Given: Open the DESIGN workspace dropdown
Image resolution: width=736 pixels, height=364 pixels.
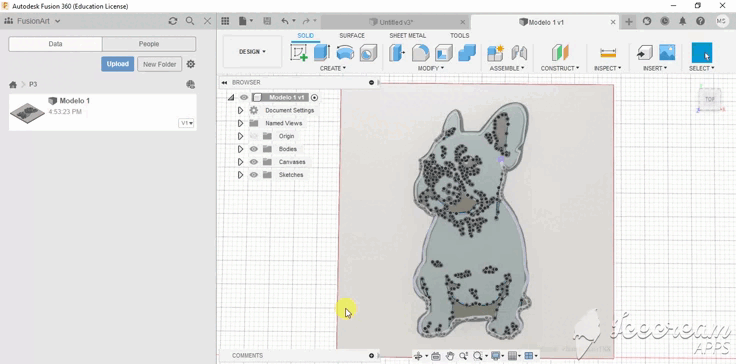Looking at the screenshot, I should 253,52.
